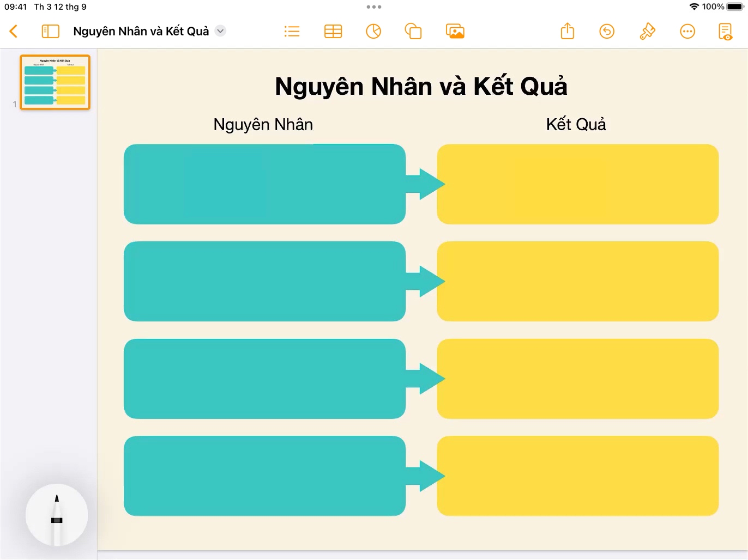Tap the Apple Pencil tool button
Image resolution: width=748 pixels, height=560 pixels.
[x=57, y=515]
